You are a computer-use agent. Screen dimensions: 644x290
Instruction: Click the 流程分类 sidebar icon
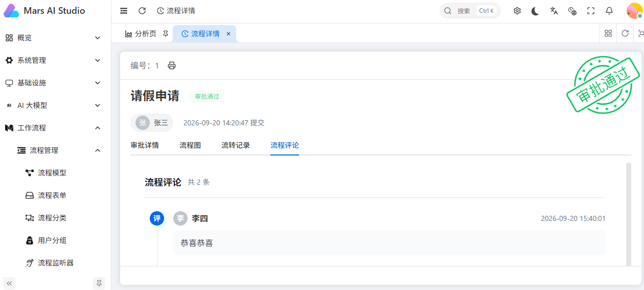click(30, 218)
